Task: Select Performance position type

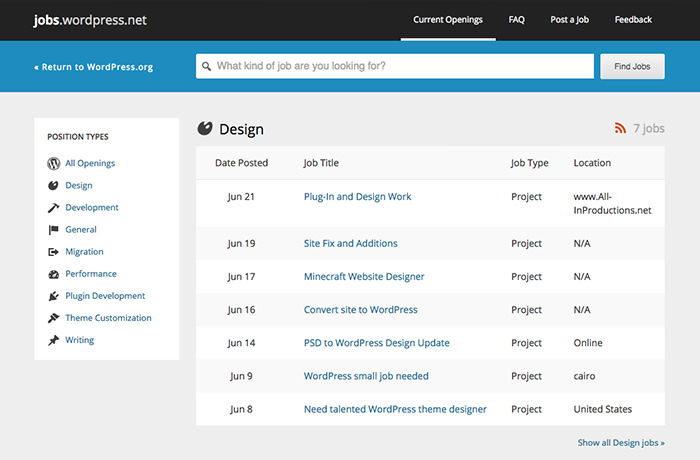Action: pyautogui.click(x=91, y=274)
